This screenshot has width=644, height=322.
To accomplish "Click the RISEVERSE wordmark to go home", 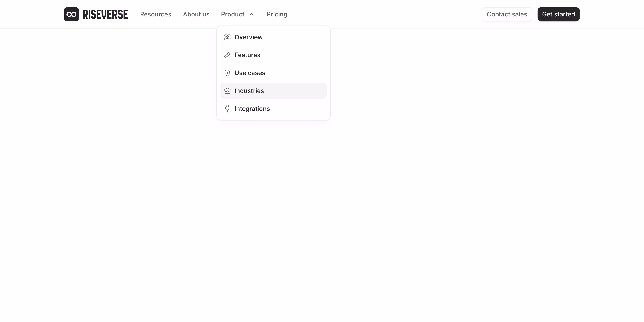I will point(105,14).
